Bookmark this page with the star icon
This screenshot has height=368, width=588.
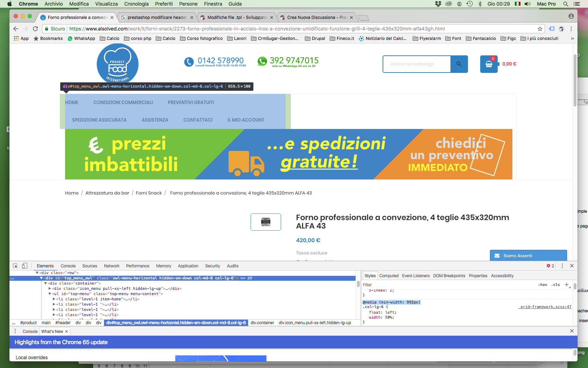[540, 29]
